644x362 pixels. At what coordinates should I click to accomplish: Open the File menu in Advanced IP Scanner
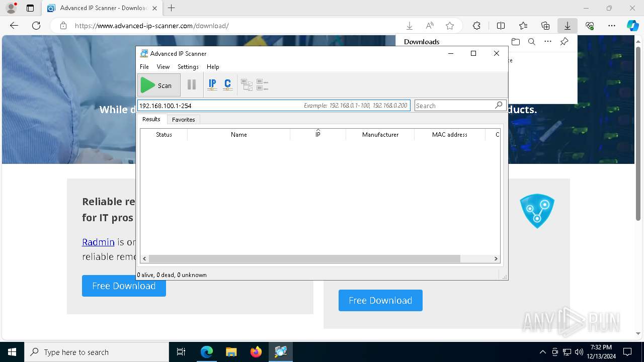[x=144, y=67]
